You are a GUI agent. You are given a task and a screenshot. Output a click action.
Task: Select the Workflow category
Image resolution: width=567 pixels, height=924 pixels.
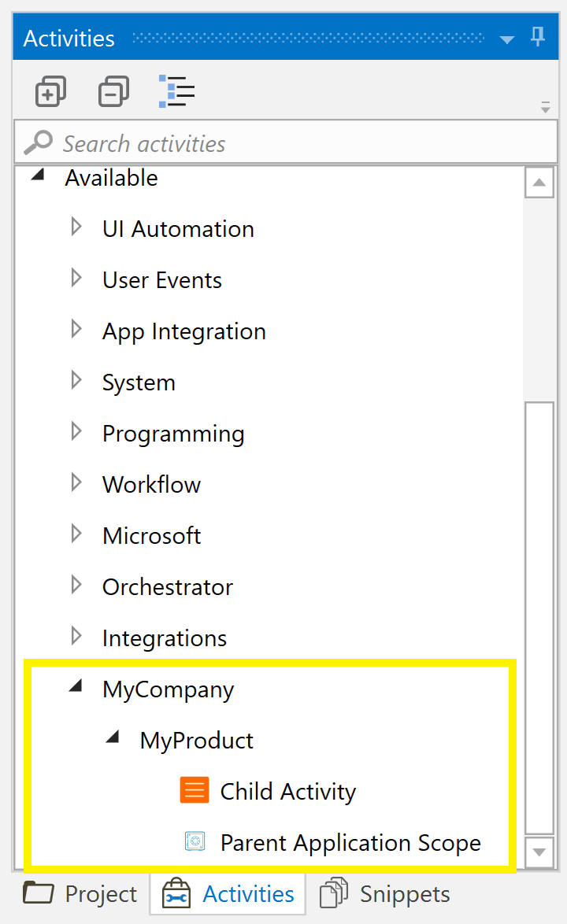click(151, 484)
